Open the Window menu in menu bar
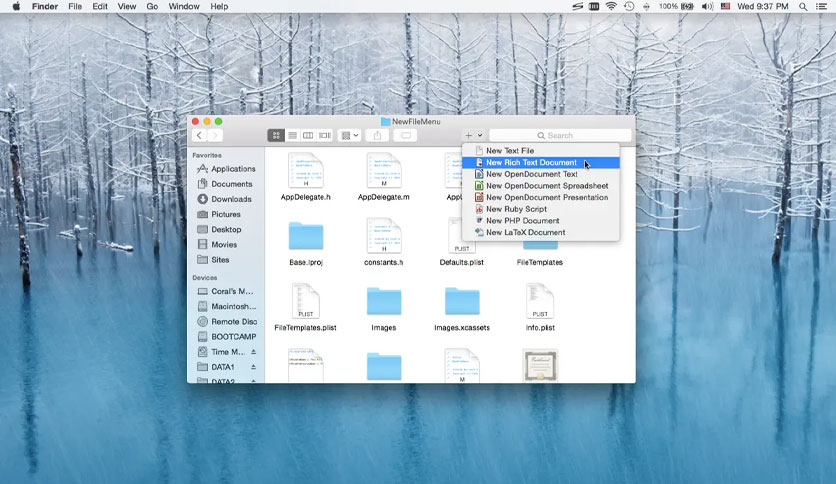Screen dimensions: 836x484 click(x=184, y=6)
